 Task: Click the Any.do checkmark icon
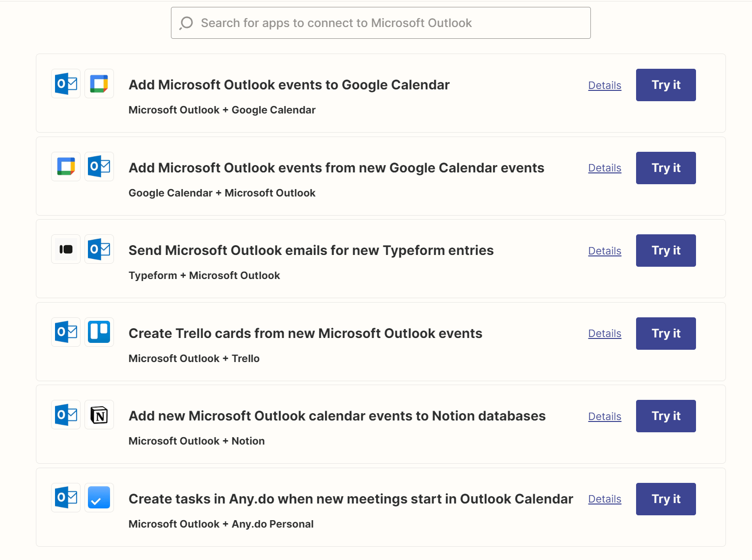(x=99, y=497)
